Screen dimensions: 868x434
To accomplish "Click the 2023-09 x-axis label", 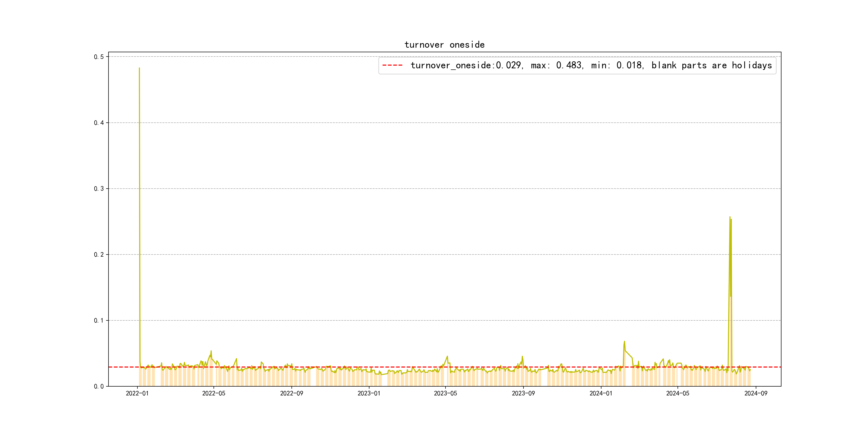I will click(x=523, y=394).
